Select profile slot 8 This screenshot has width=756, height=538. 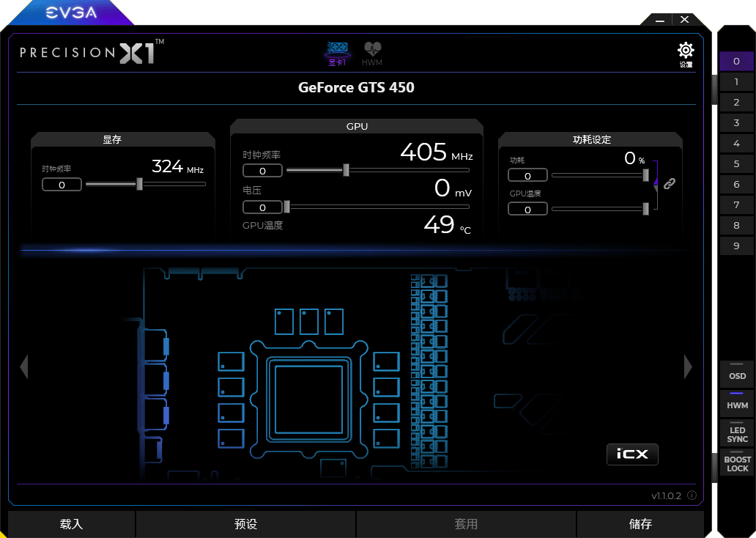coord(736,225)
